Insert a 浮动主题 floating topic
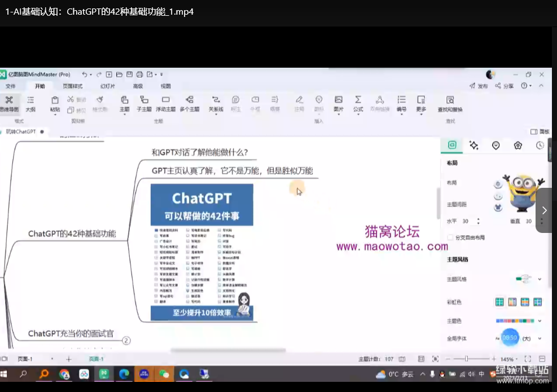Viewport: 557px width, 392px height. pos(165,104)
